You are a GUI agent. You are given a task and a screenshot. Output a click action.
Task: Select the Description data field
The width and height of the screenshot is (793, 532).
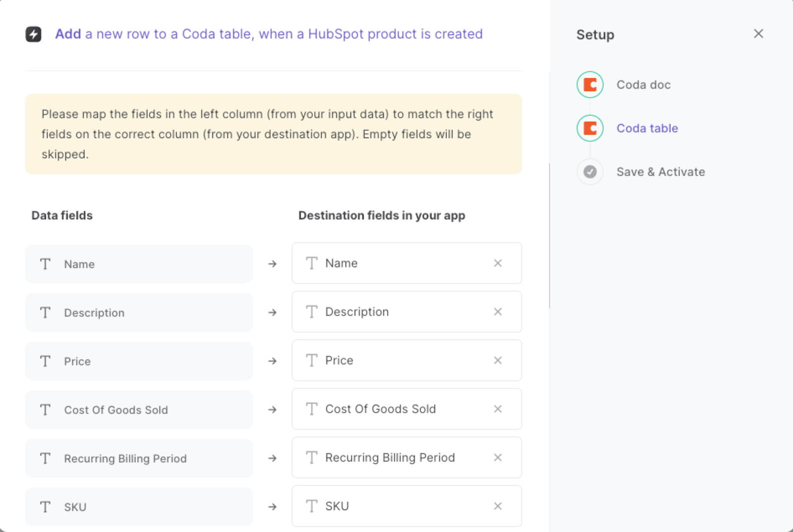[x=139, y=313]
